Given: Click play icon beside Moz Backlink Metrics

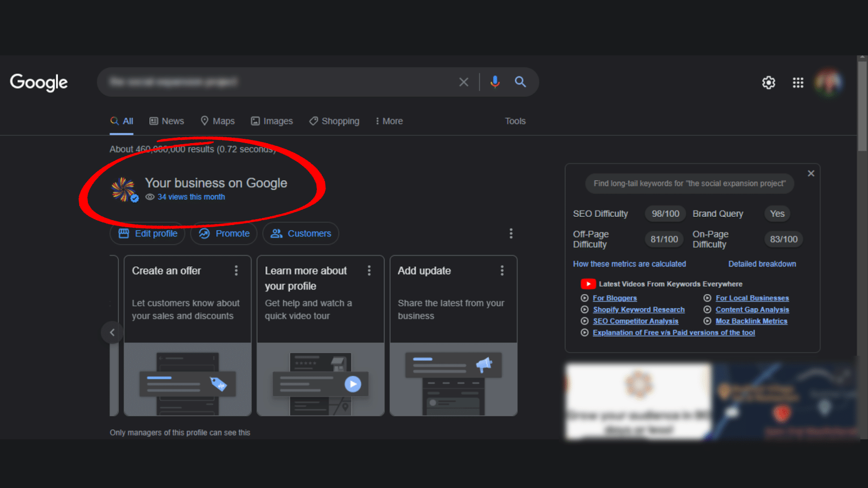Looking at the screenshot, I should pos(707,321).
